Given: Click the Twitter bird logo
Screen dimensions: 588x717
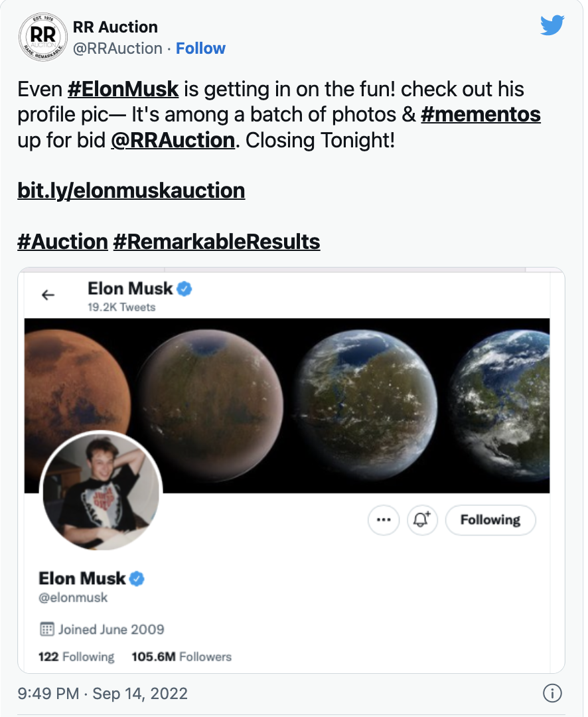Looking at the screenshot, I should tap(551, 26).
